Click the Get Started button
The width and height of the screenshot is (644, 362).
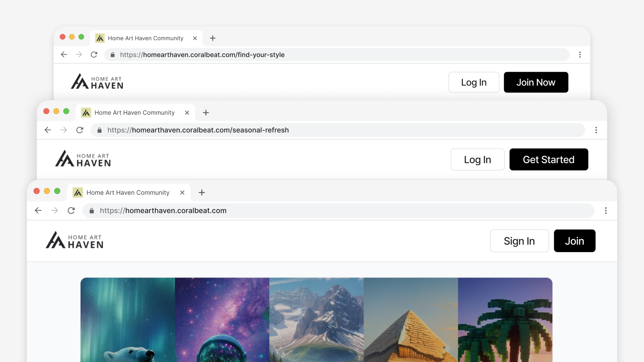tap(548, 160)
